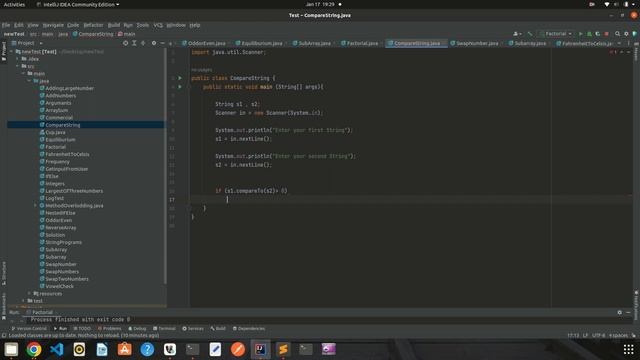The width and height of the screenshot is (640, 360).
Task: Collapse the java source folder
Action: [29, 81]
